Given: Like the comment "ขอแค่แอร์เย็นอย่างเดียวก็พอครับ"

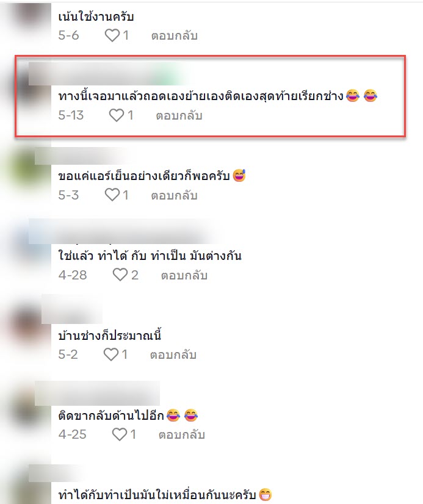Looking at the screenshot, I should point(112,195).
